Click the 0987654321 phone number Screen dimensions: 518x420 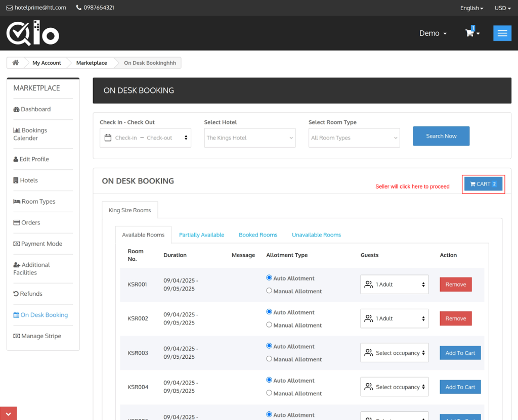point(99,8)
